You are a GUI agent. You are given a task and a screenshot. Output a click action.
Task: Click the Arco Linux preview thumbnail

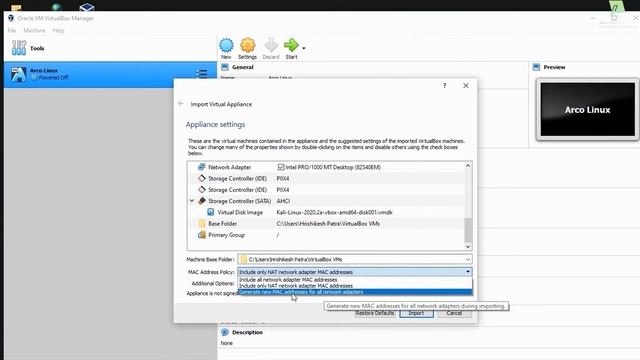pos(587,109)
